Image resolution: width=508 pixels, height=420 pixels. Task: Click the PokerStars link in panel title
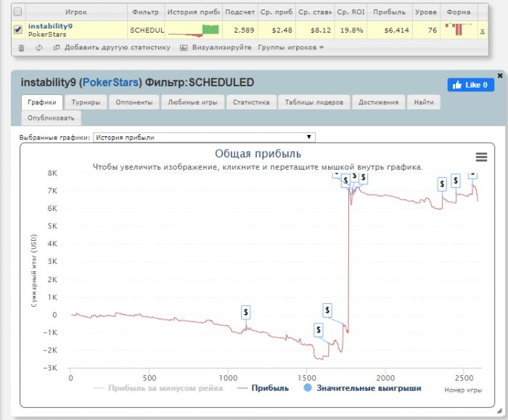pos(110,82)
